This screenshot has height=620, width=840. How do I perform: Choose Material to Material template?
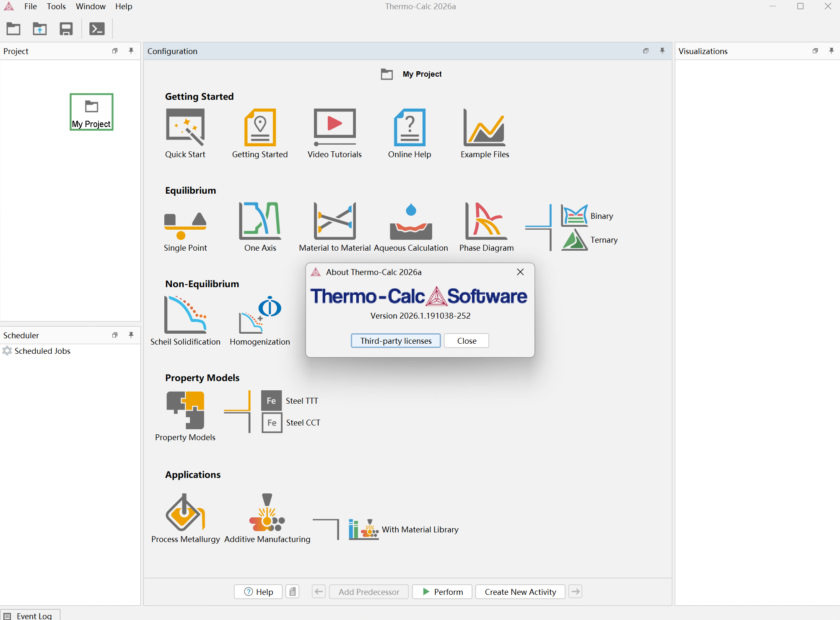pos(334,221)
